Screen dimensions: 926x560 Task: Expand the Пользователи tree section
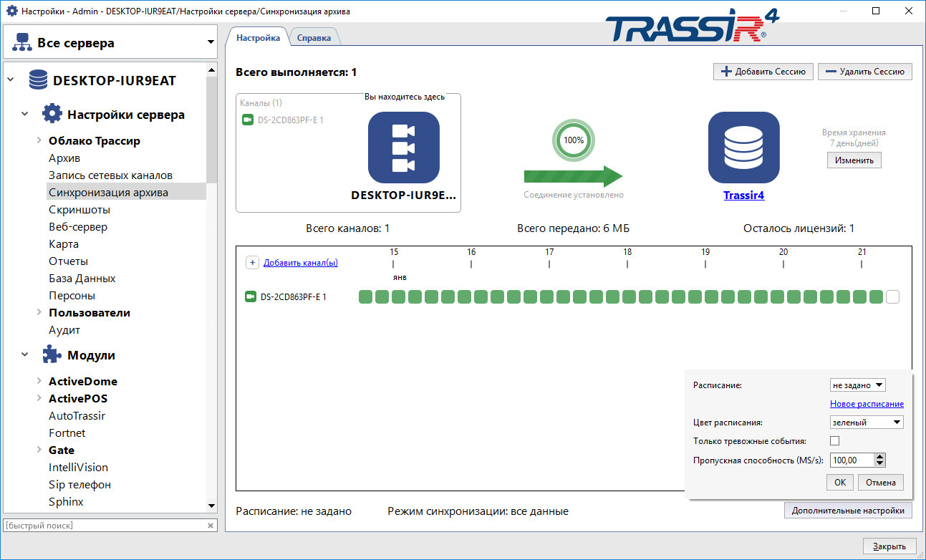(x=39, y=312)
